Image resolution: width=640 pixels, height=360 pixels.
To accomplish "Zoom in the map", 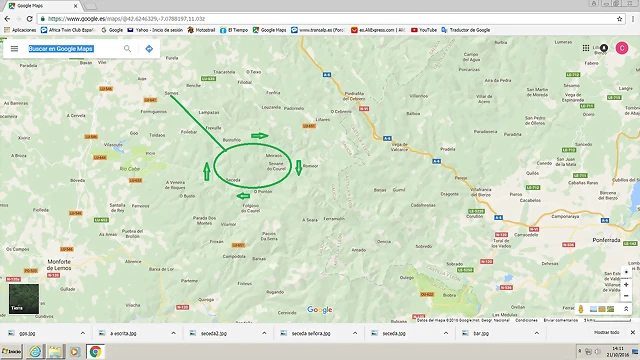I will tap(626, 284).
